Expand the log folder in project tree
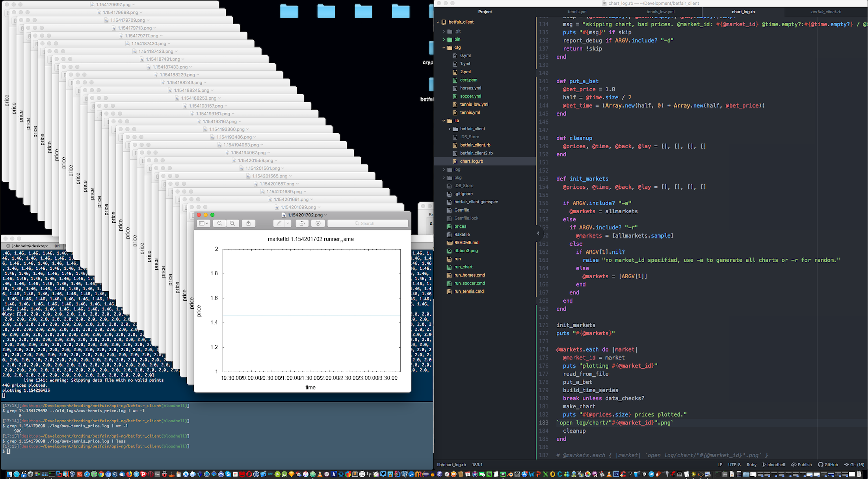Viewport: 868px width, 479px height. pyautogui.click(x=444, y=170)
